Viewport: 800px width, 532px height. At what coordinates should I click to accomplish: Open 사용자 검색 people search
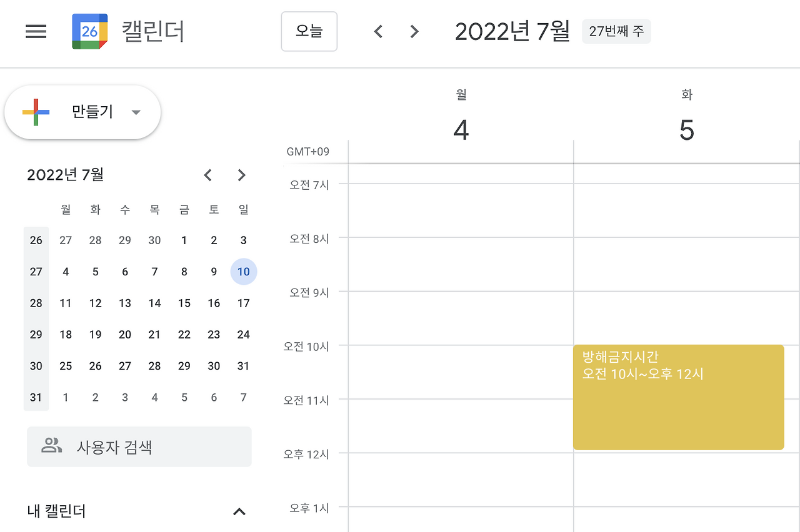139,446
